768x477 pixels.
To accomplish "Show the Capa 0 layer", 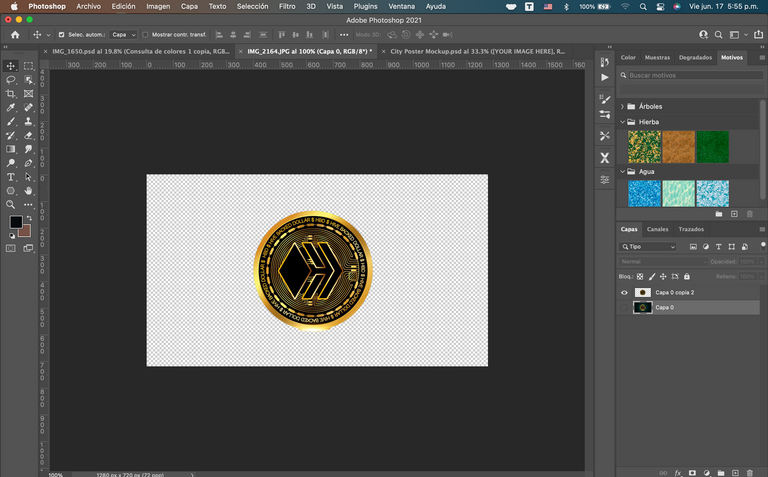I will pos(624,308).
